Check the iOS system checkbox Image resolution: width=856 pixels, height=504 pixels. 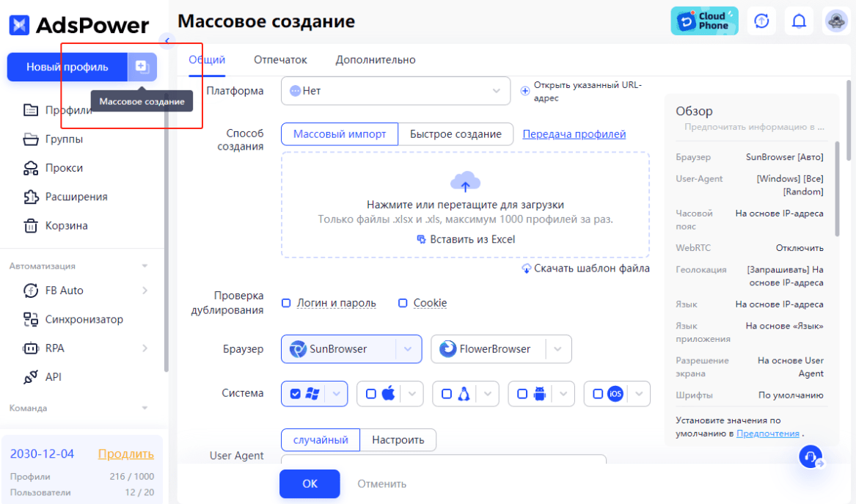coord(598,394)
